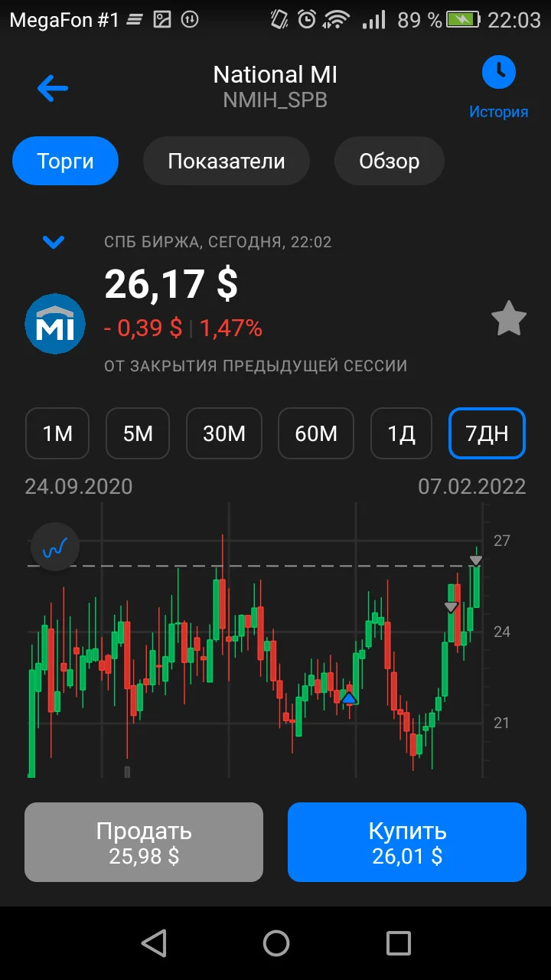
Task: Tap the National MI company logo
Action: click(x=55, y=323)
